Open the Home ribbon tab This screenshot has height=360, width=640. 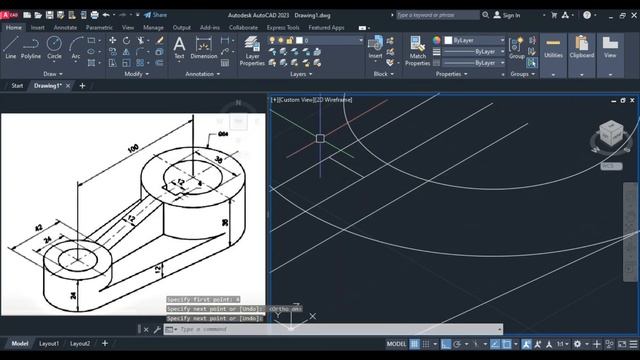13,27
